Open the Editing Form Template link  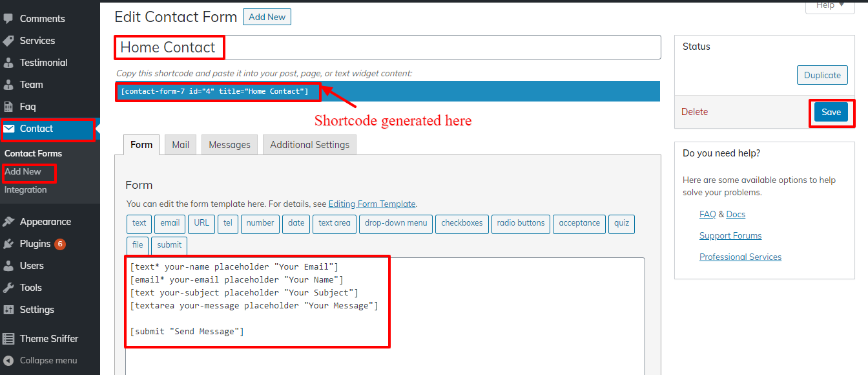click(x=372, y=204)
